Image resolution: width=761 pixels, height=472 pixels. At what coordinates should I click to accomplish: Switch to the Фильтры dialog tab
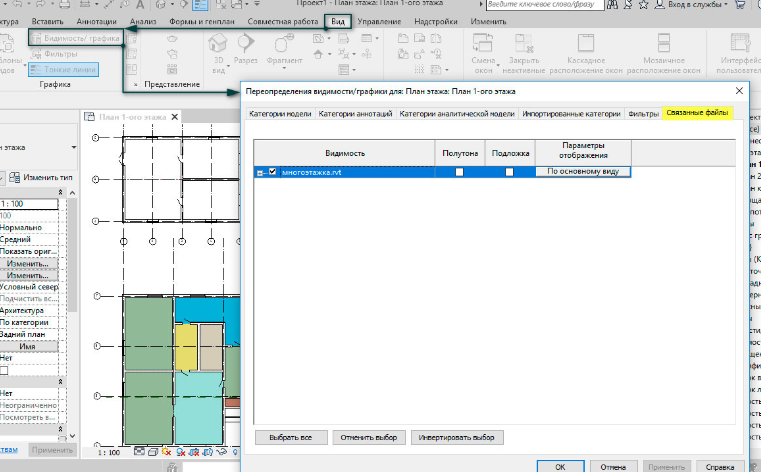click(643, 114)
